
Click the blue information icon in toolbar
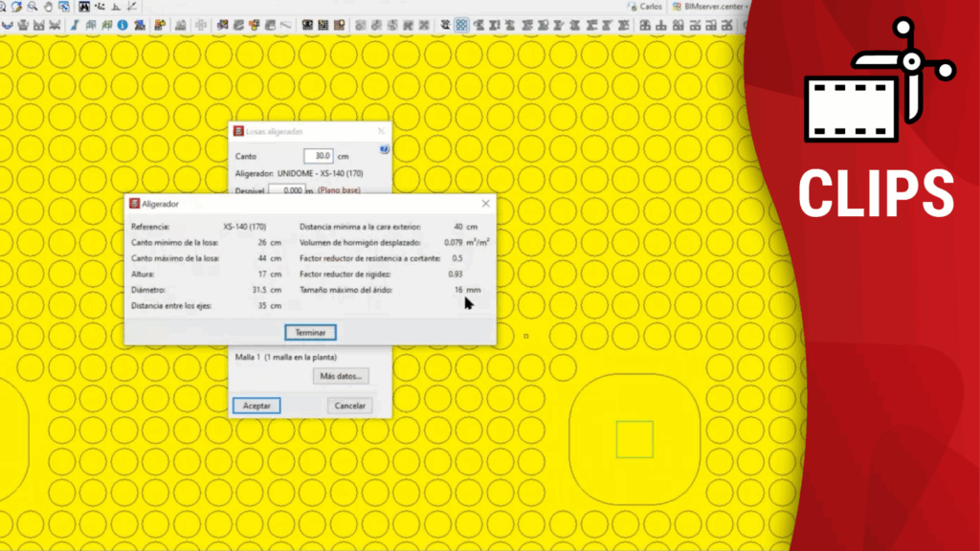(x=122, y=25)
